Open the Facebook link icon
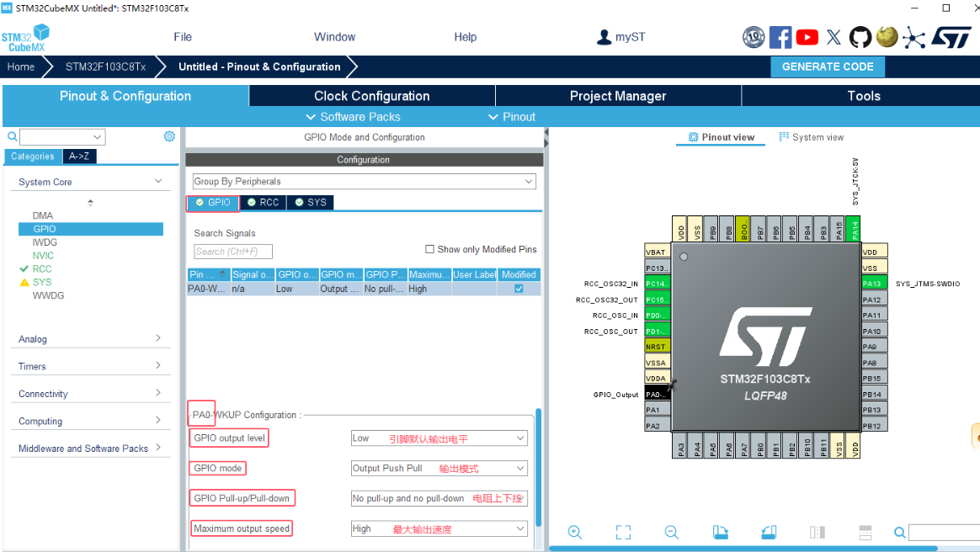 (780, 38)
